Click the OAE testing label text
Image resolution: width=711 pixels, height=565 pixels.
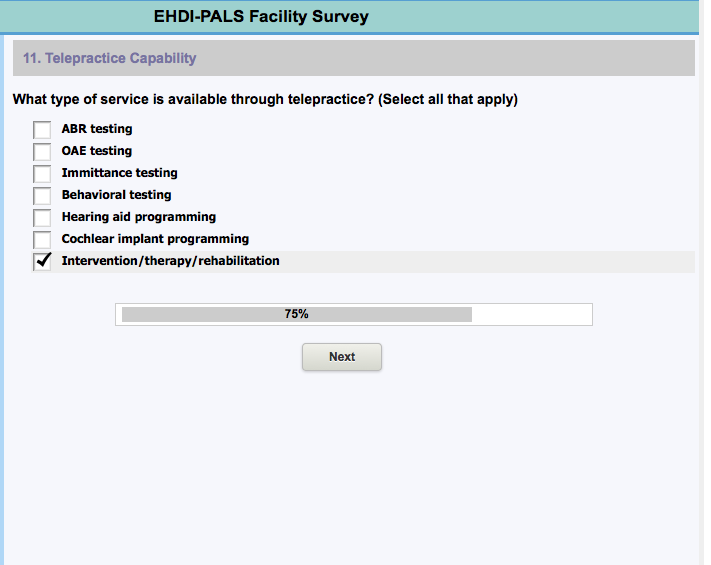[97, 151]
